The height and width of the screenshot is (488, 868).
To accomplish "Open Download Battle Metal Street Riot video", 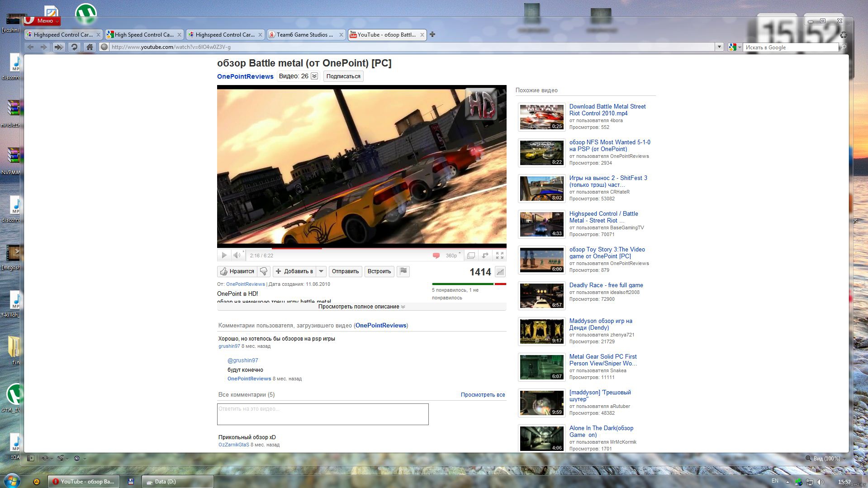I will (607, 110).
